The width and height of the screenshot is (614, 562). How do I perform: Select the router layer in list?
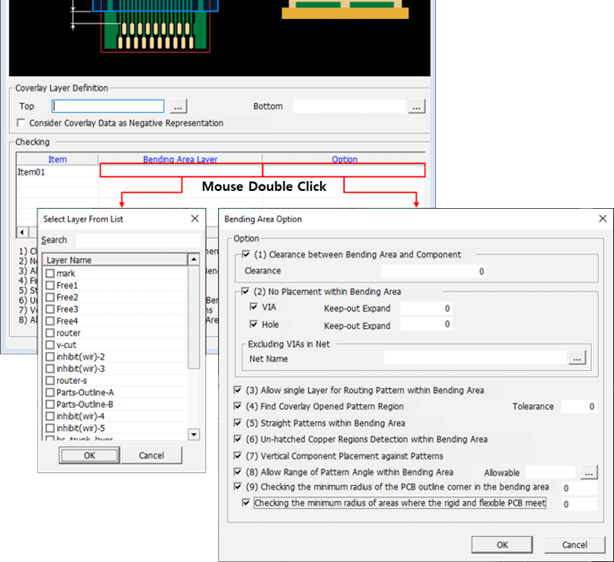coord(68,333)
